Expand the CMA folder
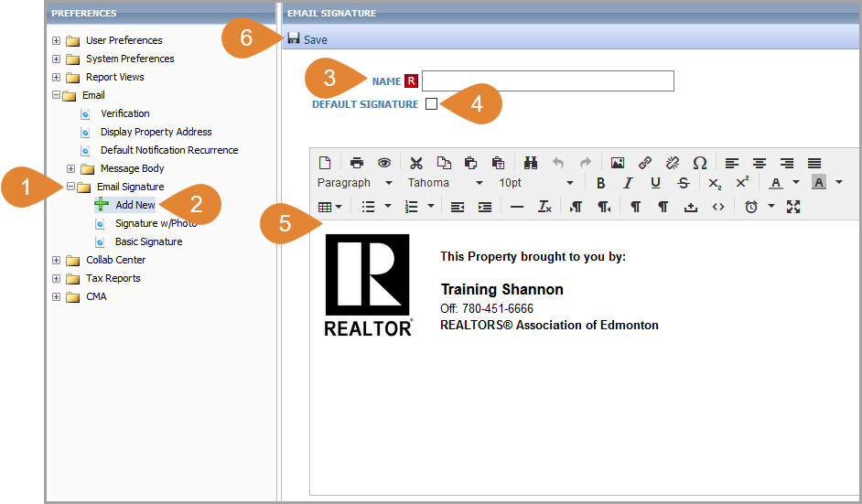Screen dimensions: 862x504 click(56, 296)
